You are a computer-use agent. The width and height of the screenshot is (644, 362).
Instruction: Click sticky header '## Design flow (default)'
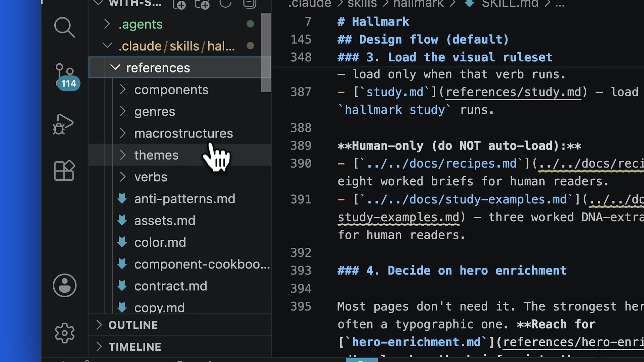423,39
